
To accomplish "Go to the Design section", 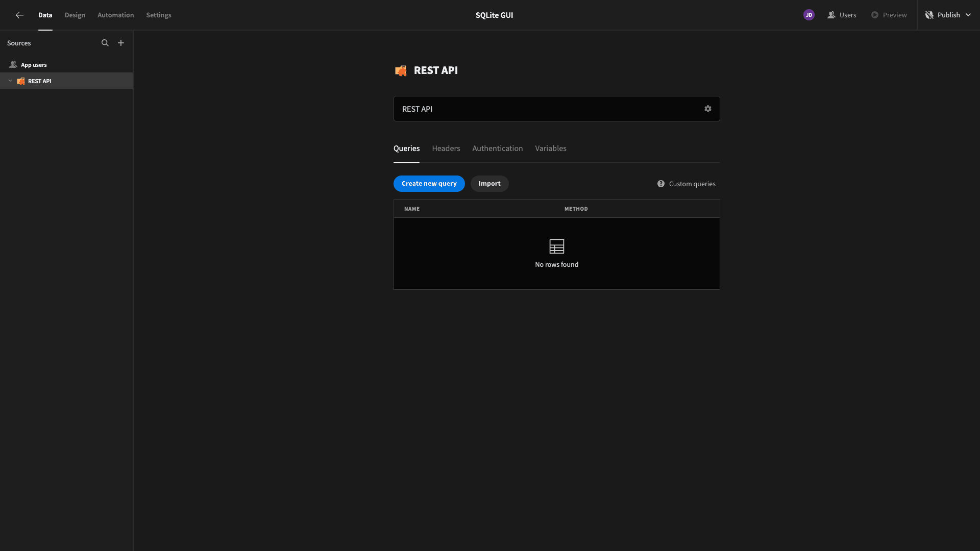I will (75, 15).
